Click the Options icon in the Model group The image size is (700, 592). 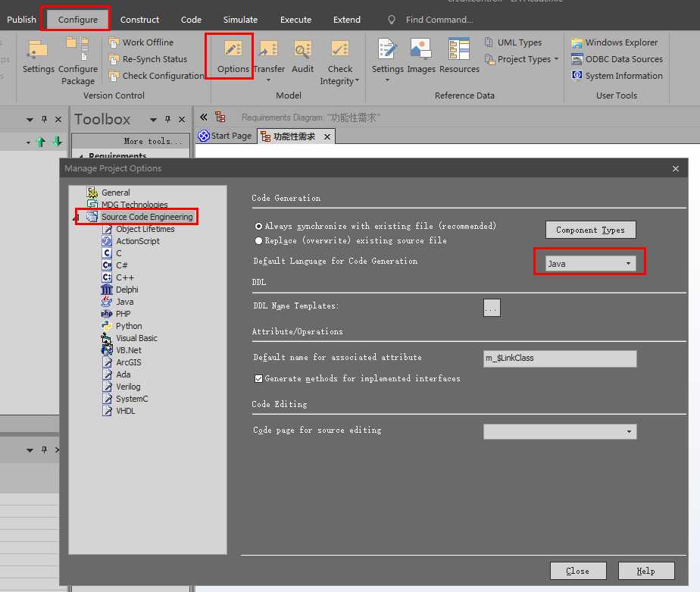tap(233, 57)
